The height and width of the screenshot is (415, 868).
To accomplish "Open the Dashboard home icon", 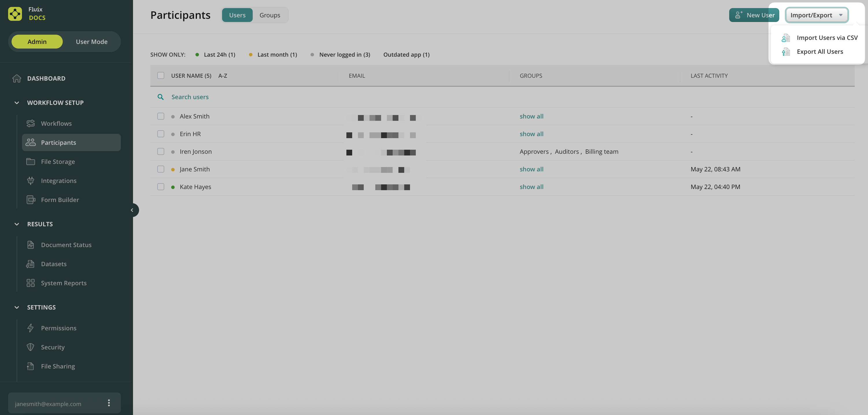I will pos(16,78).
